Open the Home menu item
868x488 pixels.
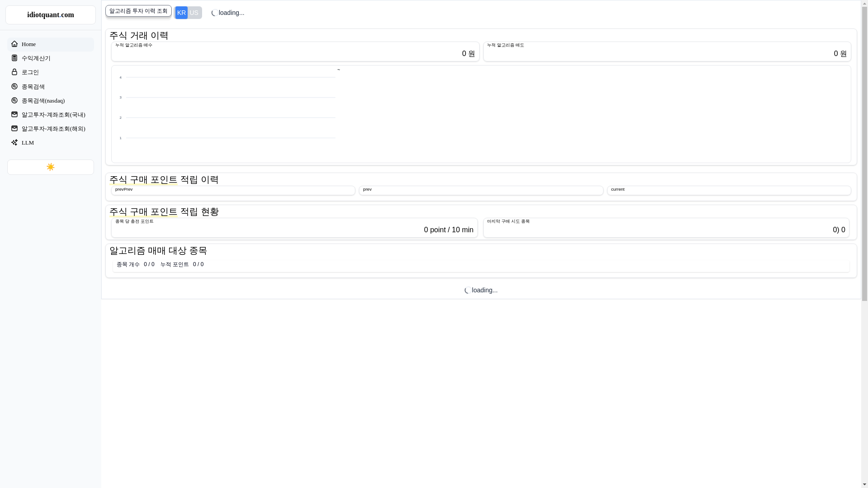click(x=51, y=44)
